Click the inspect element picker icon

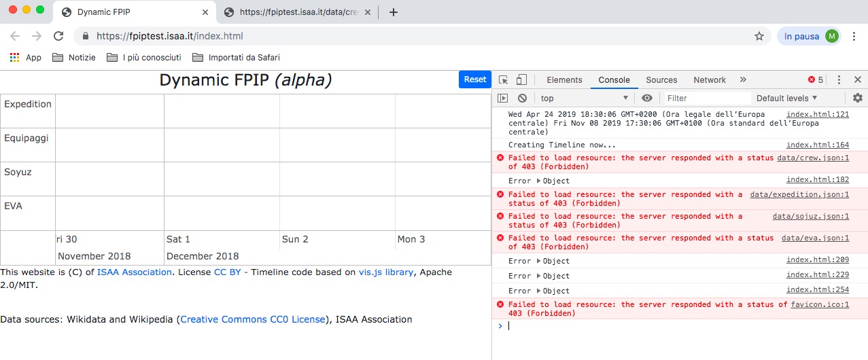coord(504,80)
